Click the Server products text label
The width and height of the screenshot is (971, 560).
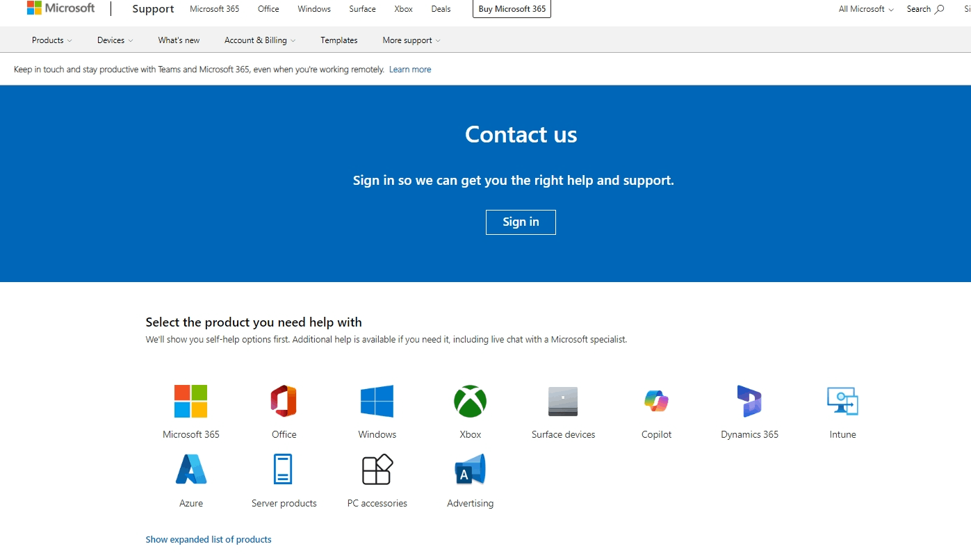(284, 503)
